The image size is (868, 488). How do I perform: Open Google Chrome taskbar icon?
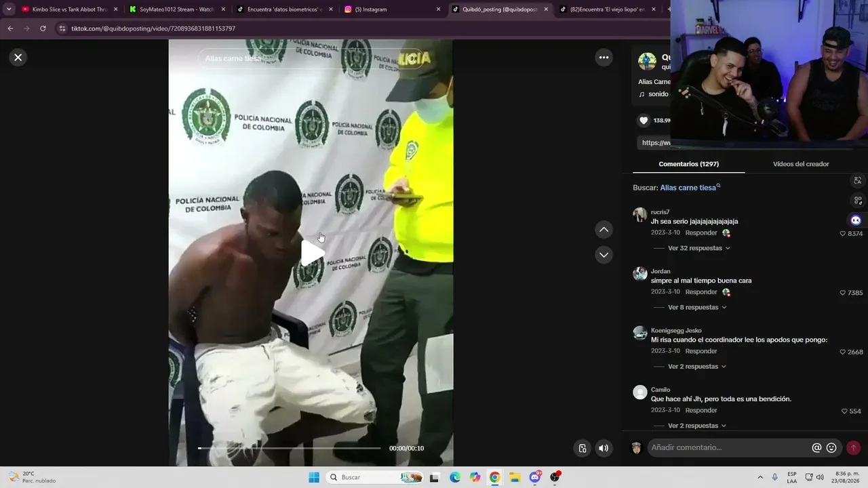coord(495,477)
